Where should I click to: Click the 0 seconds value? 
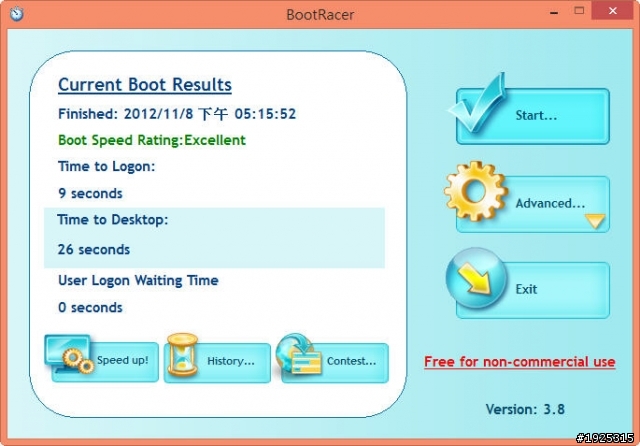pos(90,307)
